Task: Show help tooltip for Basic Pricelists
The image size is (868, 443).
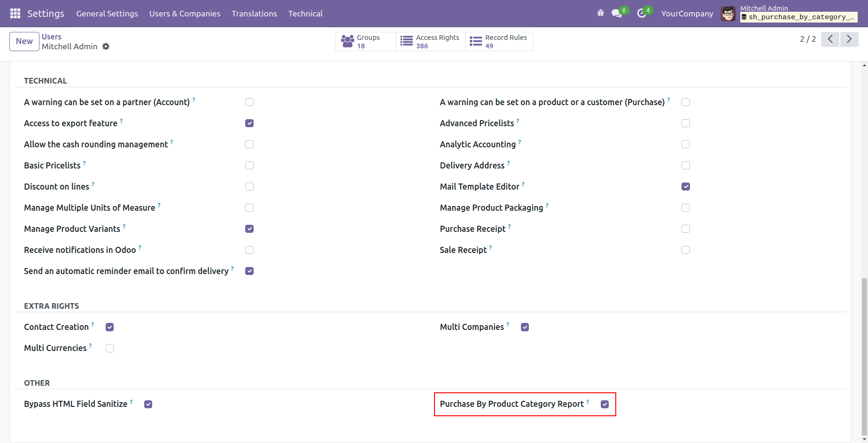Action: click(84, 163)
